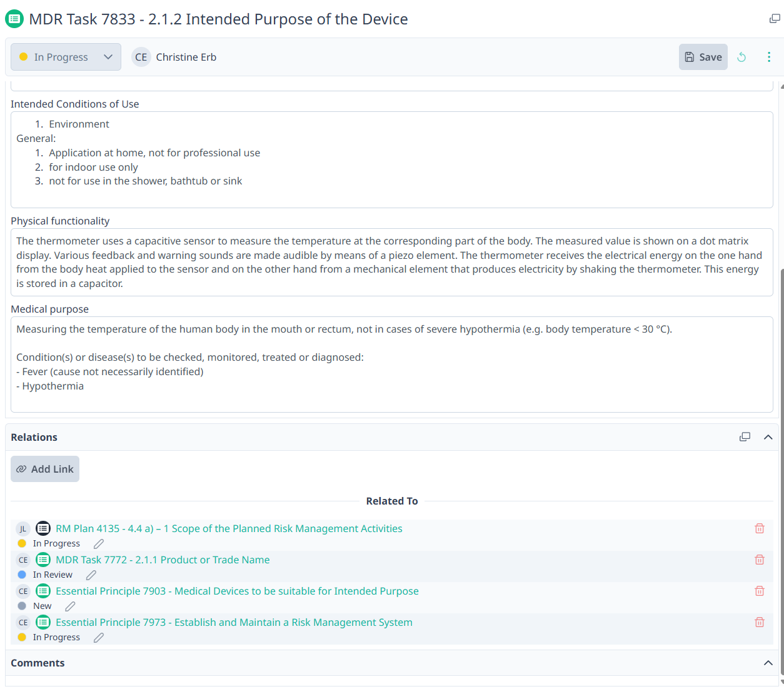Click the green list icon beside Essential Principle 7973
This screenshot has height=694, width=784.
(43, 622)
